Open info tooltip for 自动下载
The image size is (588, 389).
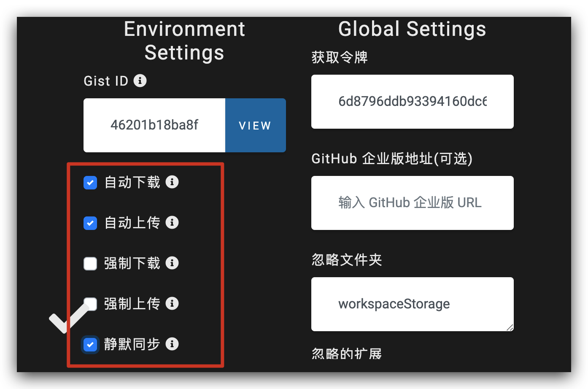click(x=172, y=182)
